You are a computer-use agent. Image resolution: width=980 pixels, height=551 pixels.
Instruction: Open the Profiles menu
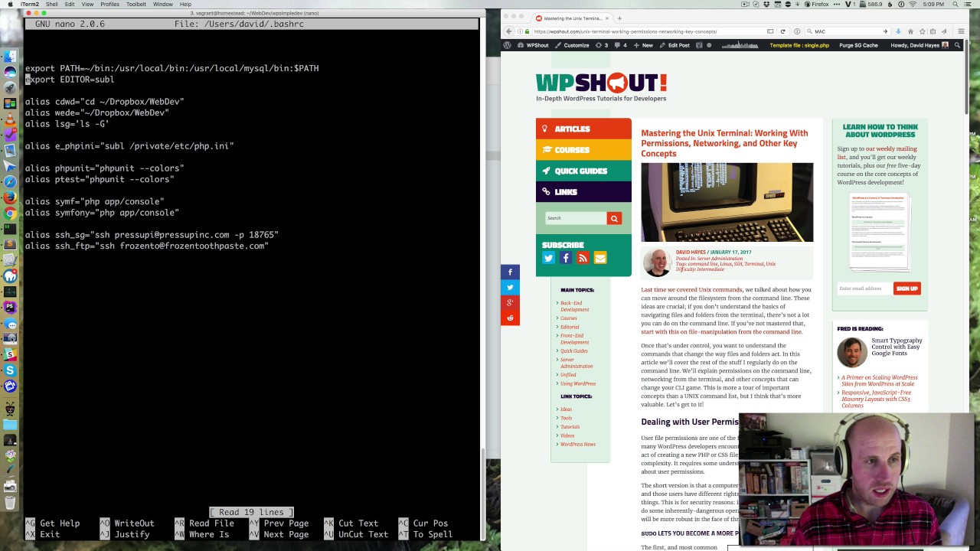(x=109, y=4)
